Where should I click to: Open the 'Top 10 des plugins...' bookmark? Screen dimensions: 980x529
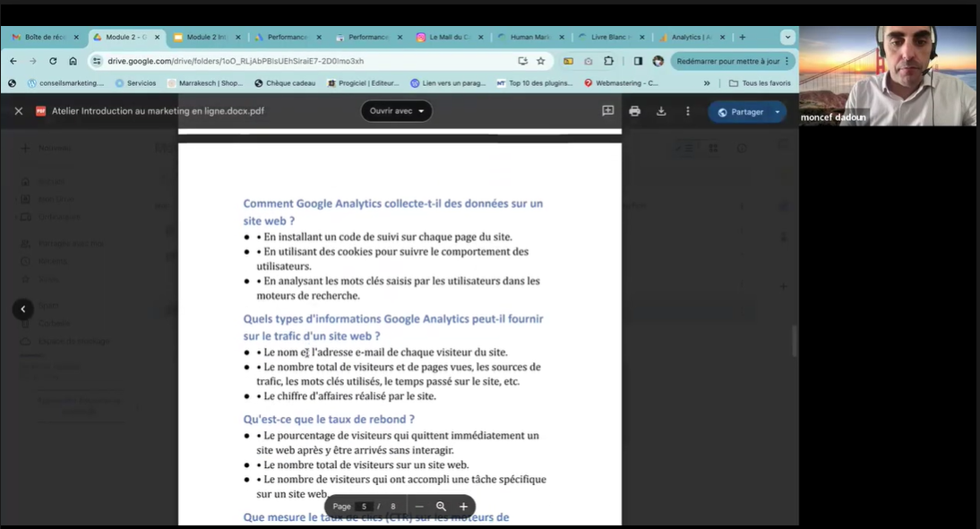coord(535,83)
